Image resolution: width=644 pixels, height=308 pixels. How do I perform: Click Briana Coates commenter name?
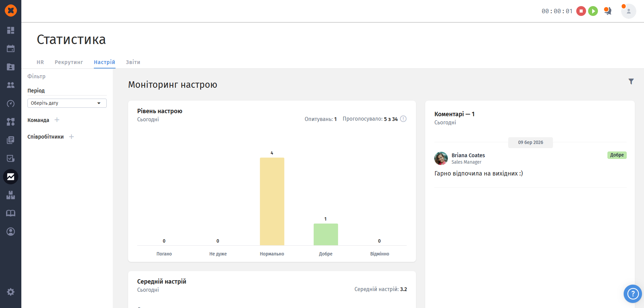[468, 155]
